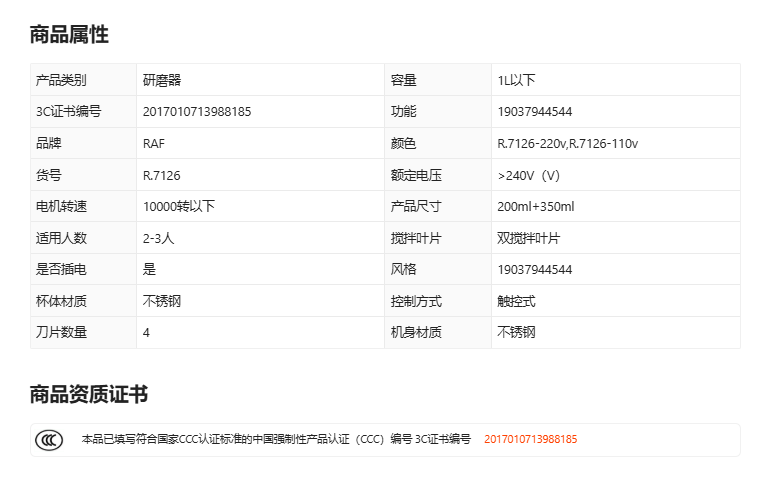The width and height of the screenshot is (760, 483).
Task: Click the 商品资质证书 section heading
Action: click(89, 394)
